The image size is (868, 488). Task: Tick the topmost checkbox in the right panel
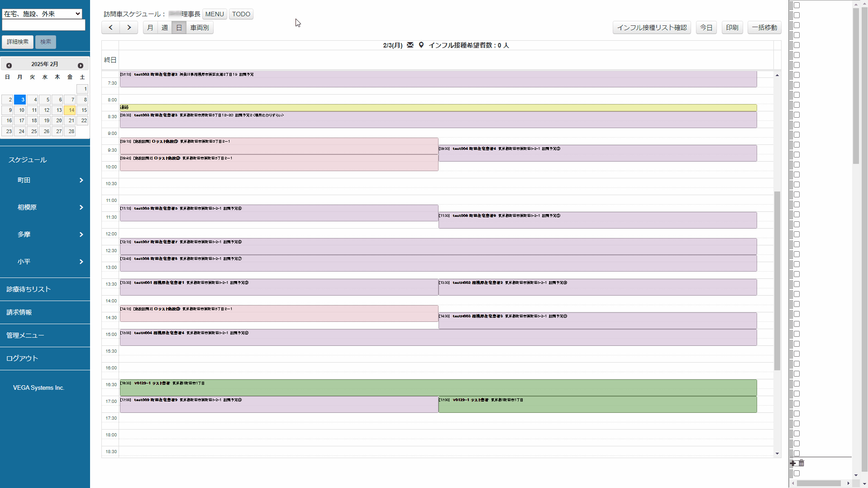click(x=797, y=5)
